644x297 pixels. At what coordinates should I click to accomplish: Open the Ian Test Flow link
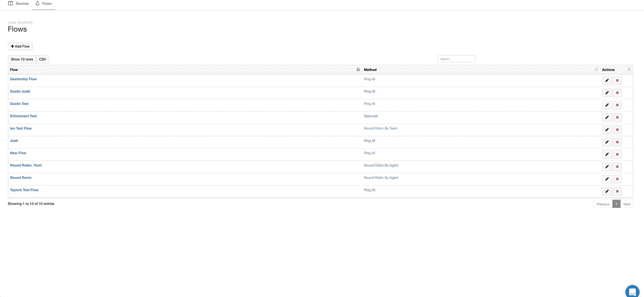tap(21, 128)
